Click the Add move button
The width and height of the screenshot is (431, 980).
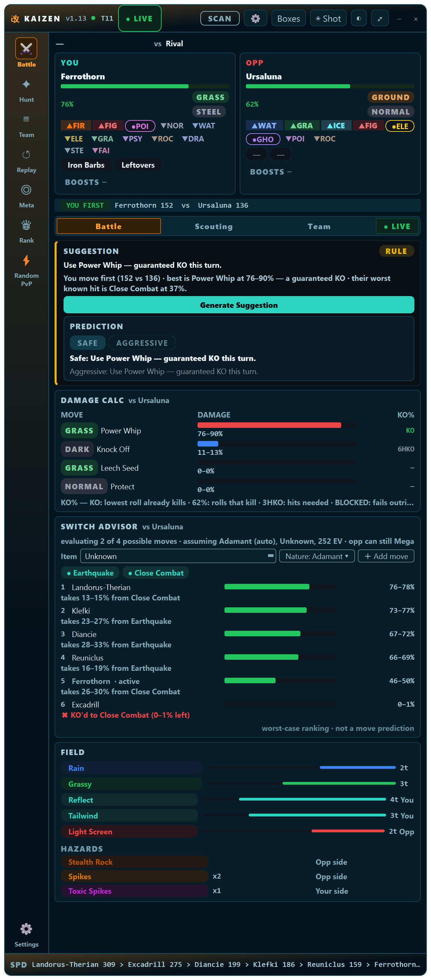coord(386,556)
